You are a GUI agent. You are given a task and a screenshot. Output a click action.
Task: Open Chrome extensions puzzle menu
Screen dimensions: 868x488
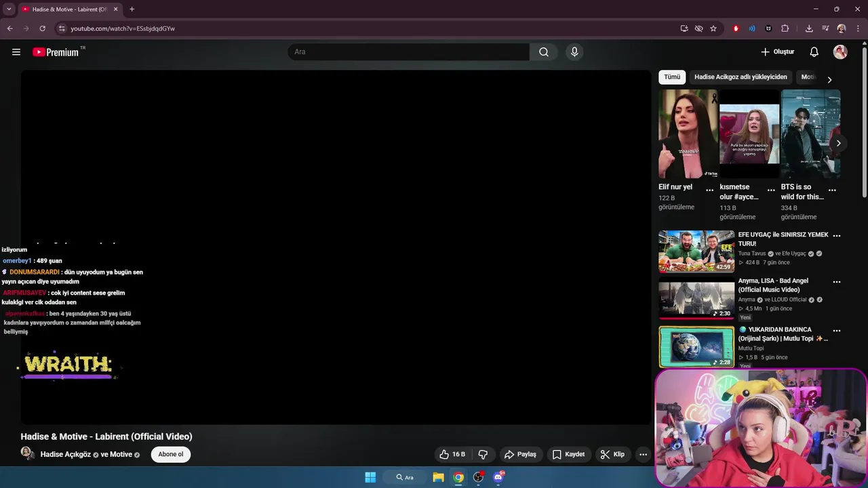tap(785, 28)
